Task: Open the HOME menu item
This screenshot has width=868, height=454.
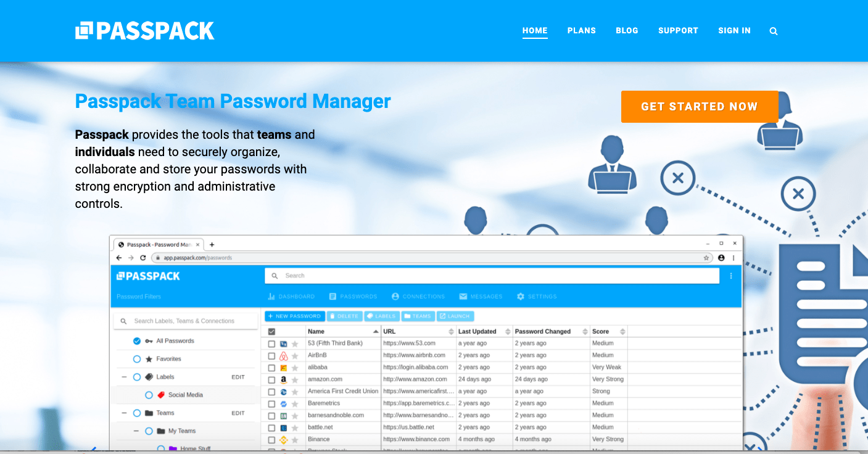Action: [x=535, y=30]
